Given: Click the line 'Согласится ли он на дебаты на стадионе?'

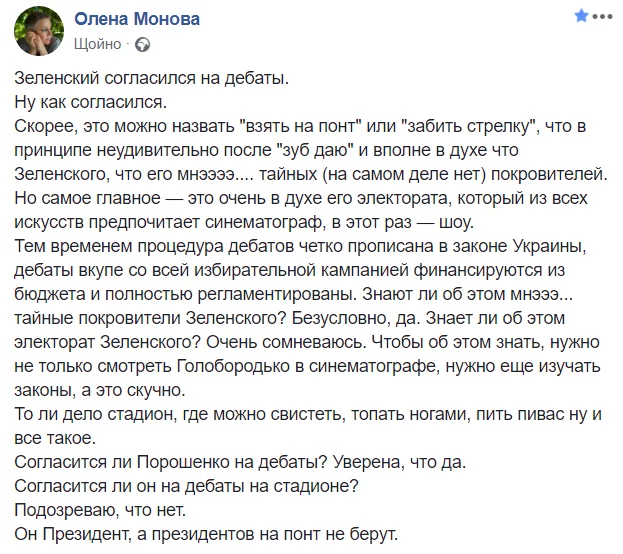Looking at the screenshot, I should pos(186,486).
